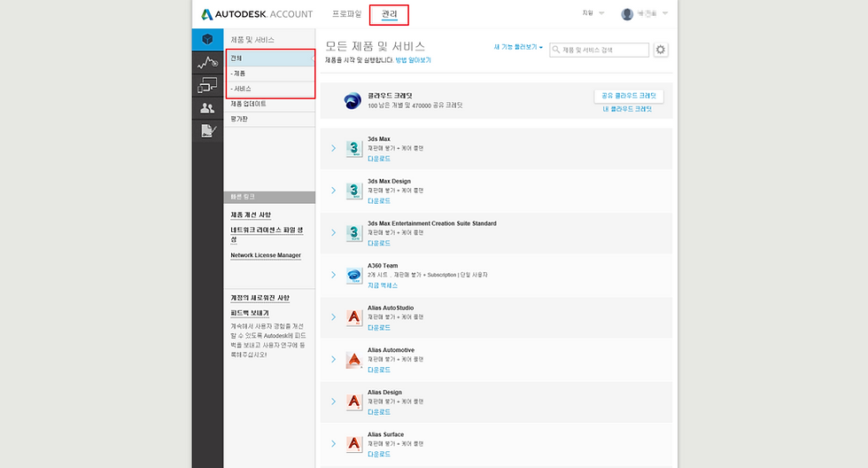Screen dimensions: 868x468
Task: Open the 네트워크 라이센스 파일 생성 quick link
Action: [x=267, y=235]
